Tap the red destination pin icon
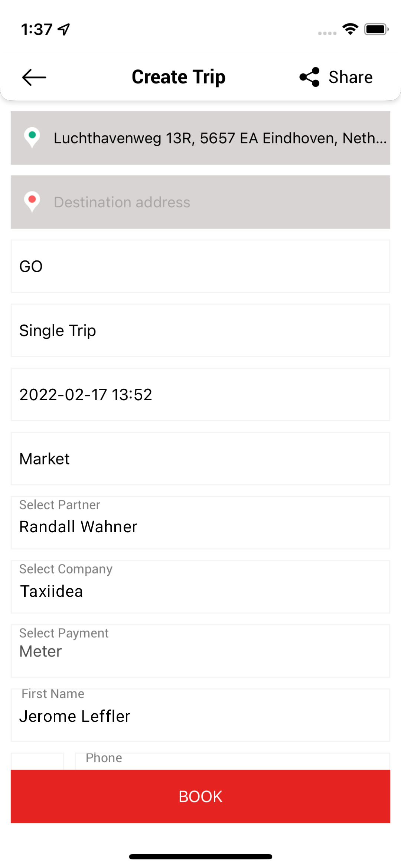 pyautogui.click(x=32, y=201)
